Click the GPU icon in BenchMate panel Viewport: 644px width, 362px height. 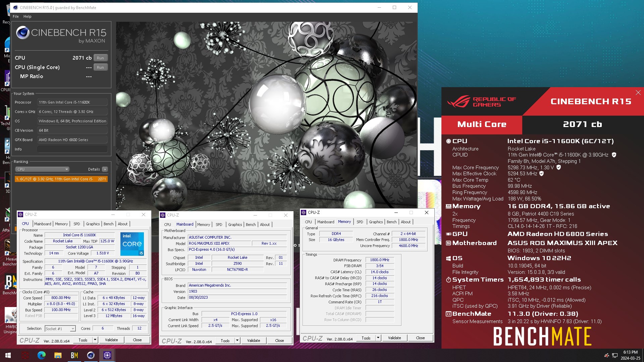pyautogui.click(x=448, y=234)
